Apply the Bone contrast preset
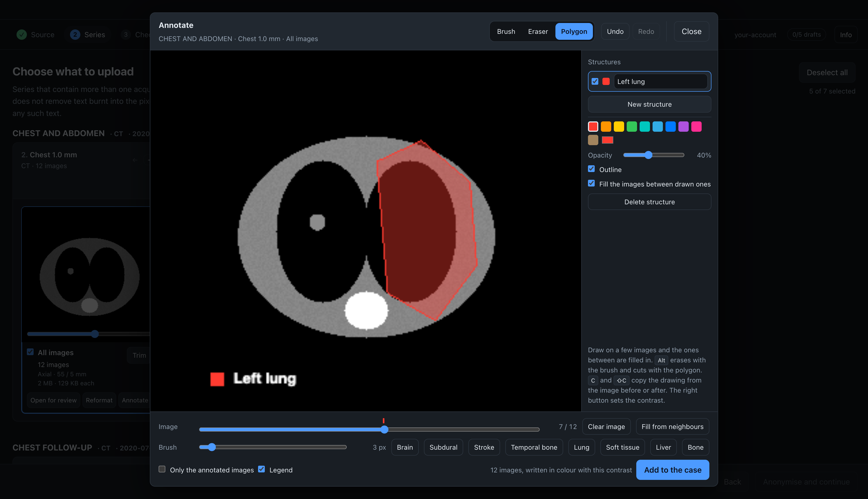 pos(695,447)
